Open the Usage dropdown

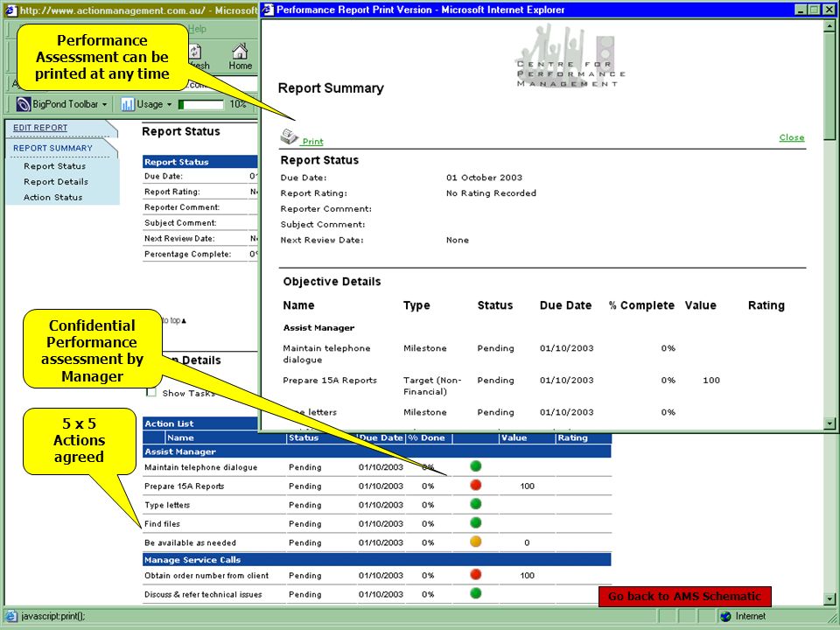[x=169, y=104]
